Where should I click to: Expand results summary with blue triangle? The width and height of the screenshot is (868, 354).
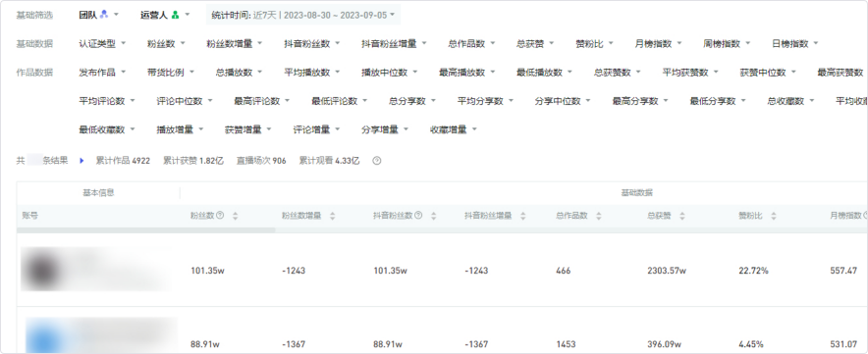(81, 161)
